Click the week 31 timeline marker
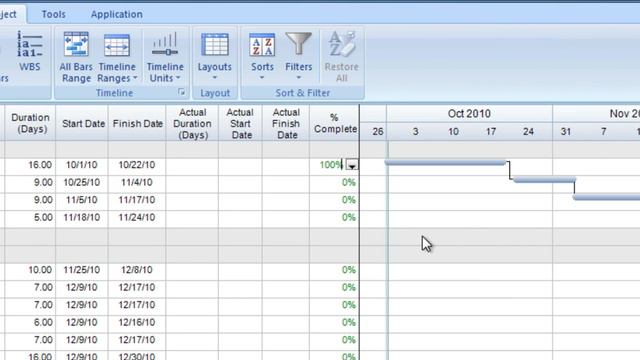 point(566,131)
